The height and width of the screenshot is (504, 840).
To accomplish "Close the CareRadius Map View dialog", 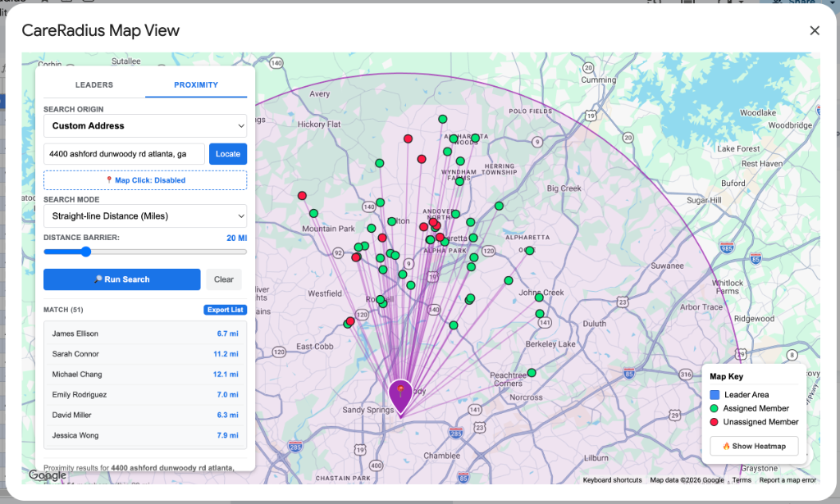I will coord(815,31).
